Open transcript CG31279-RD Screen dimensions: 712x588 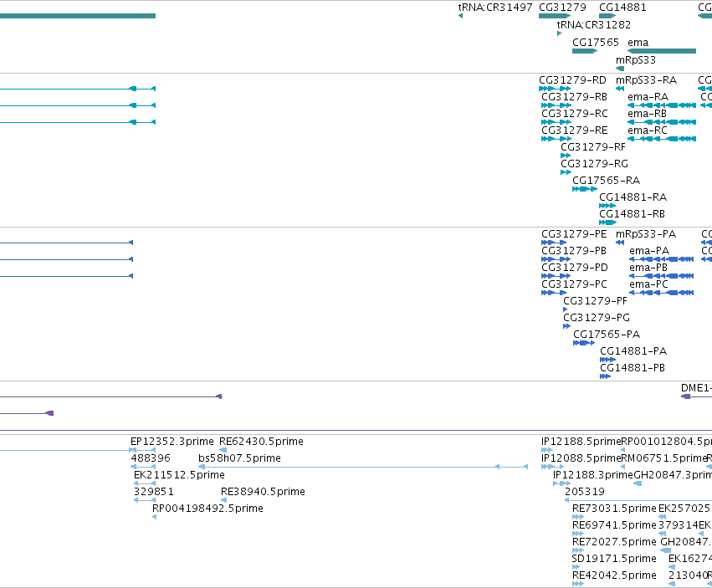[x=555, y=89]
